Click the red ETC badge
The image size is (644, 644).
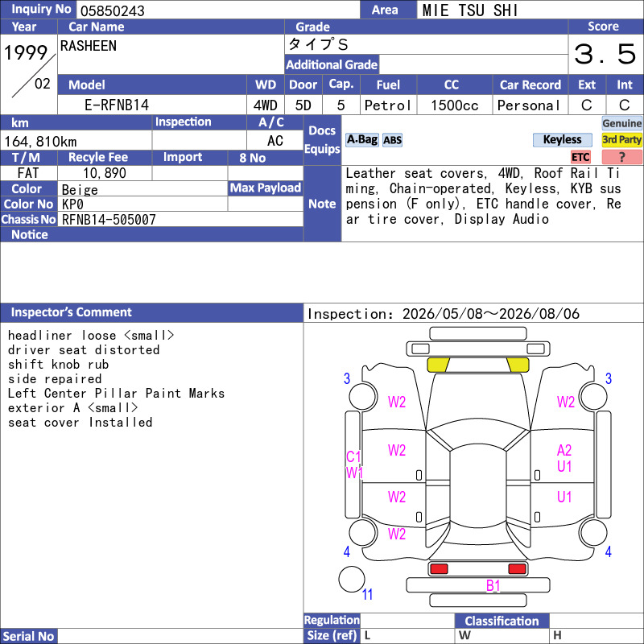580,157
